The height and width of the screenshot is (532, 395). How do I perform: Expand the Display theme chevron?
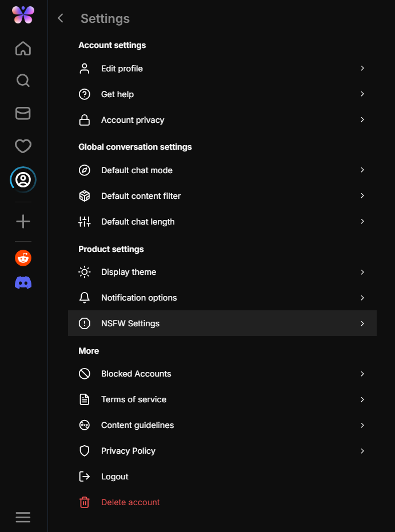tap(362, 272)
